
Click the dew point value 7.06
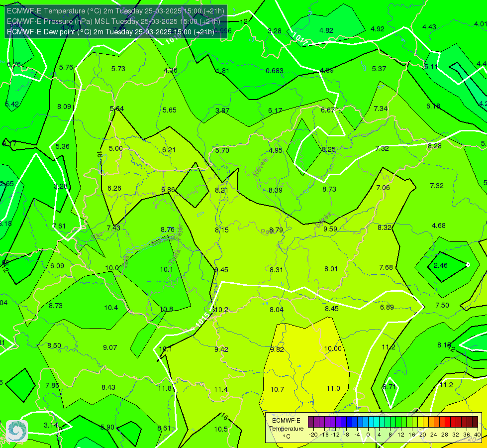tap(383, 188)
